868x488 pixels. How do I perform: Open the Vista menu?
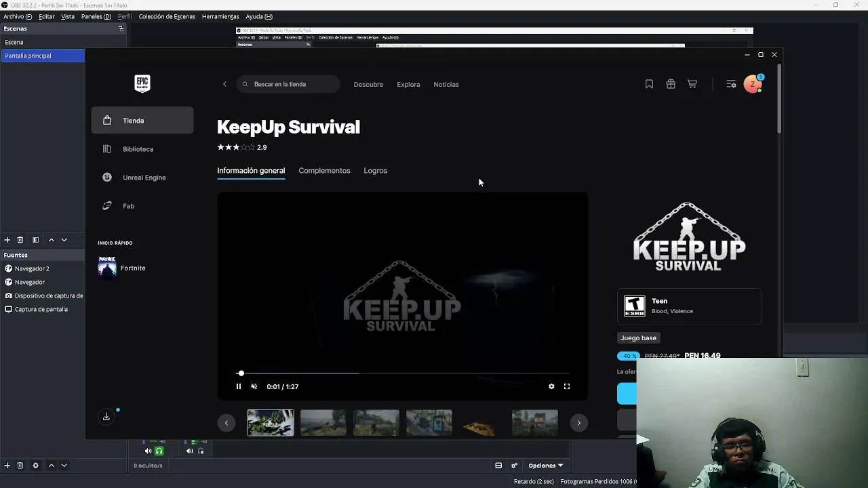pos(68,16)
